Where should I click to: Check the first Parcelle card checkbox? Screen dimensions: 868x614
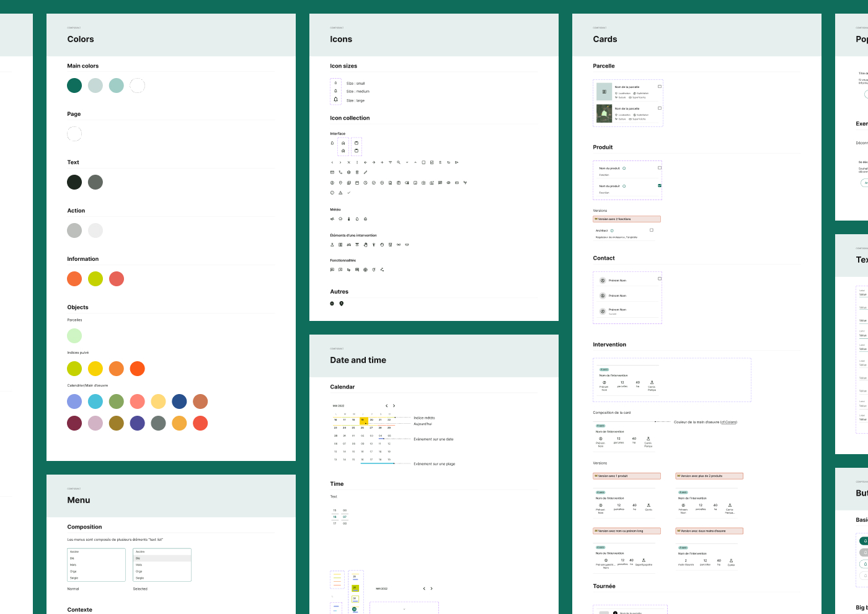pos(660,87)
